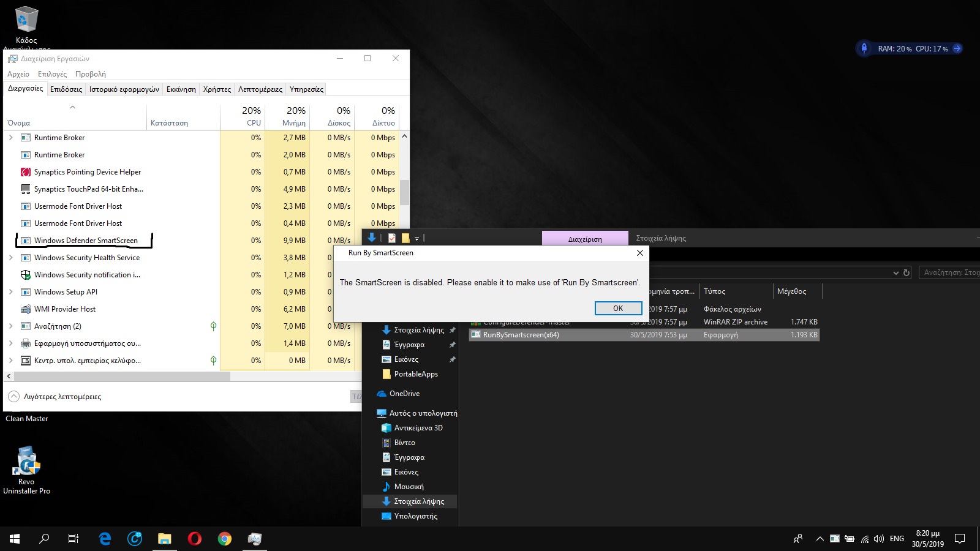Launch Google Chrome from the taskbar
The height and width of the screenshot is (551, 980).
click(x=224, y=539)
